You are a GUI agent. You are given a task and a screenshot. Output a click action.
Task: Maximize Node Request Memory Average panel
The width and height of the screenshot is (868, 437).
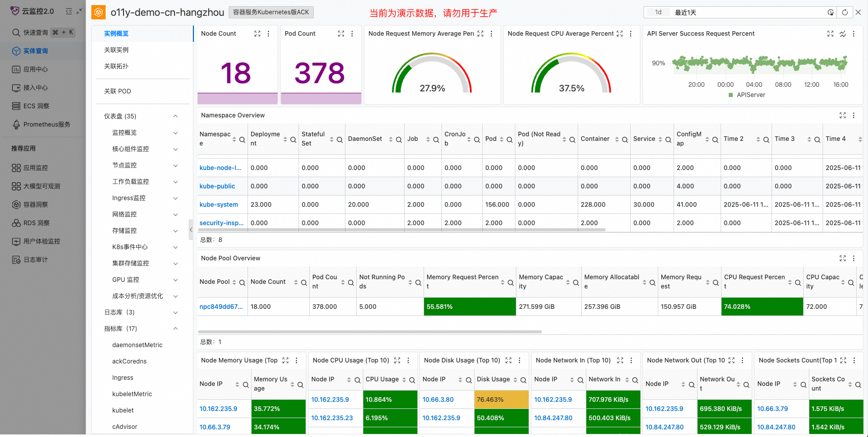pos(480,34)
